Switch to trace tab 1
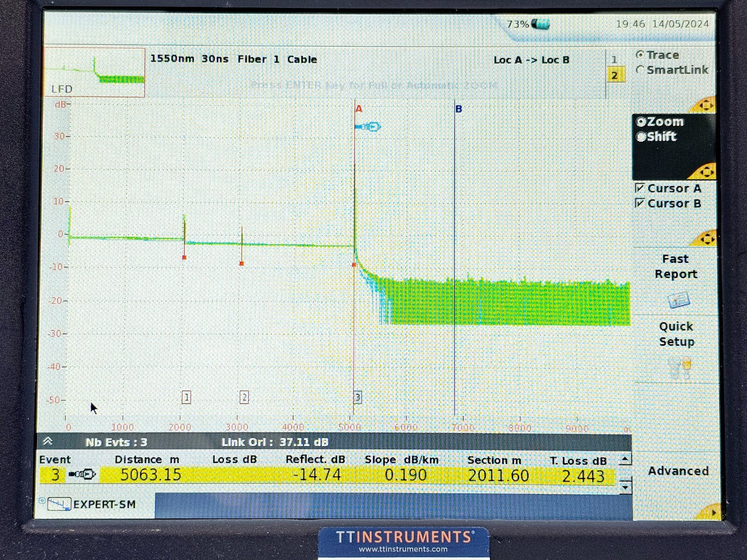Screen dimensions: 747x560 pyautogui.click(x=614, y=60)
